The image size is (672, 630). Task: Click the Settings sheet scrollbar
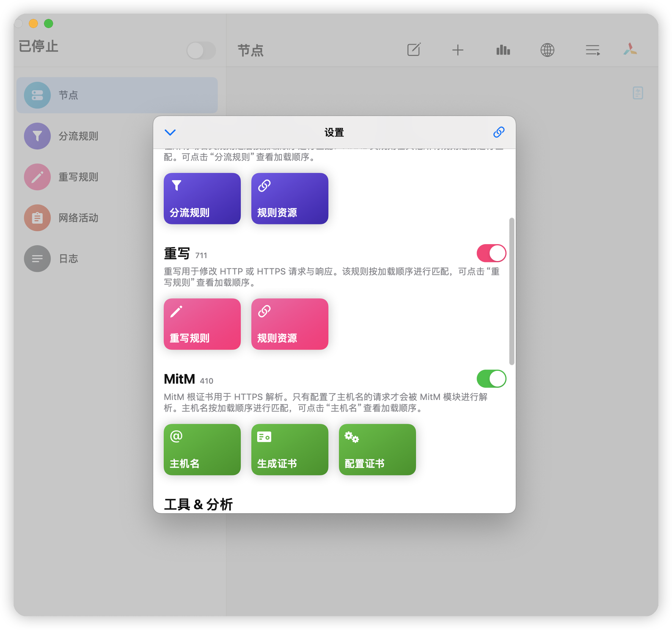(512, 291)
